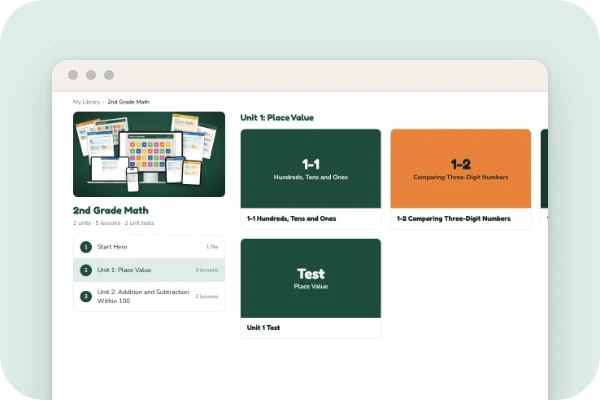The height and width of the screenshot is (400, 600).
Task: Click the second gray window control dot
Action: (x=91, y=75)
